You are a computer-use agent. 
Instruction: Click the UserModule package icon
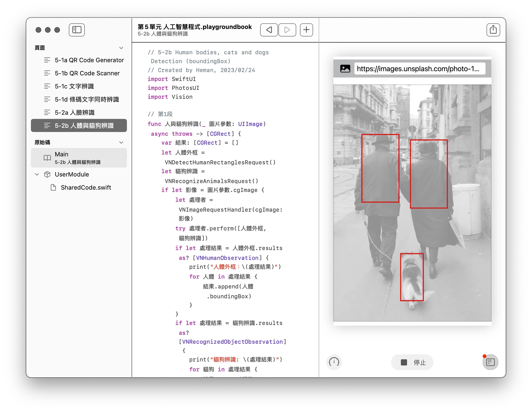coord(47,174)
